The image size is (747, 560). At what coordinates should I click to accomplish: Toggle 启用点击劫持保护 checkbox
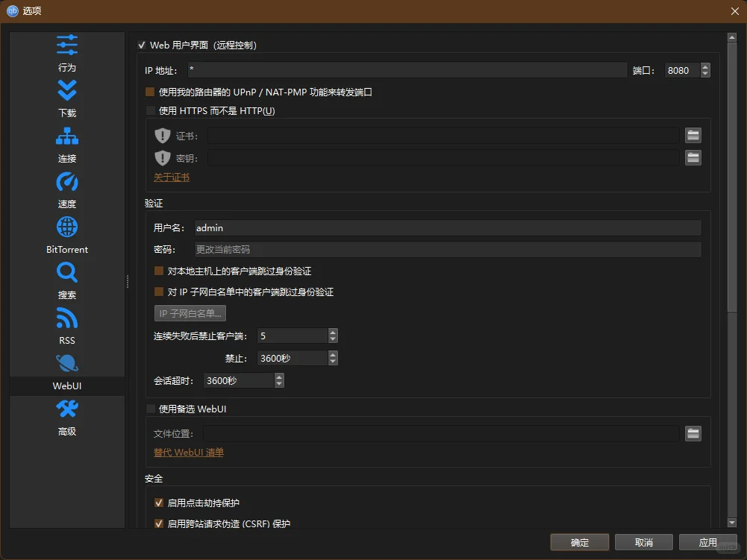159,503
